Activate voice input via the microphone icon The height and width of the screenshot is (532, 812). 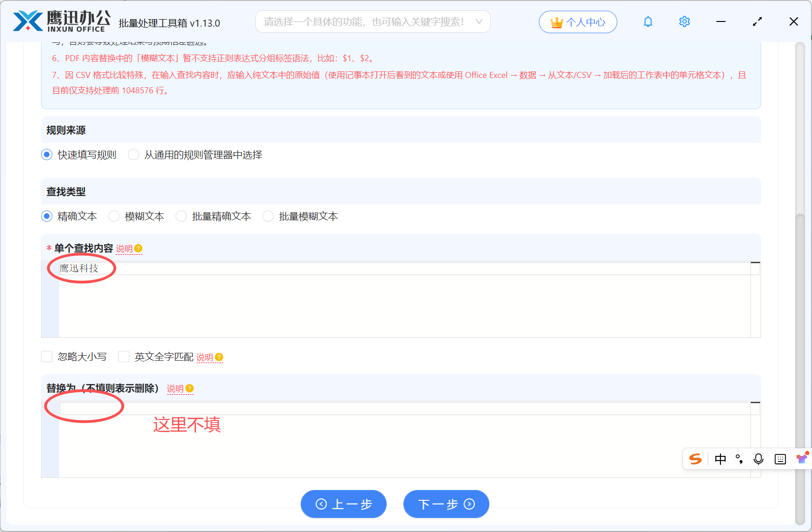(x=758, y=459)
